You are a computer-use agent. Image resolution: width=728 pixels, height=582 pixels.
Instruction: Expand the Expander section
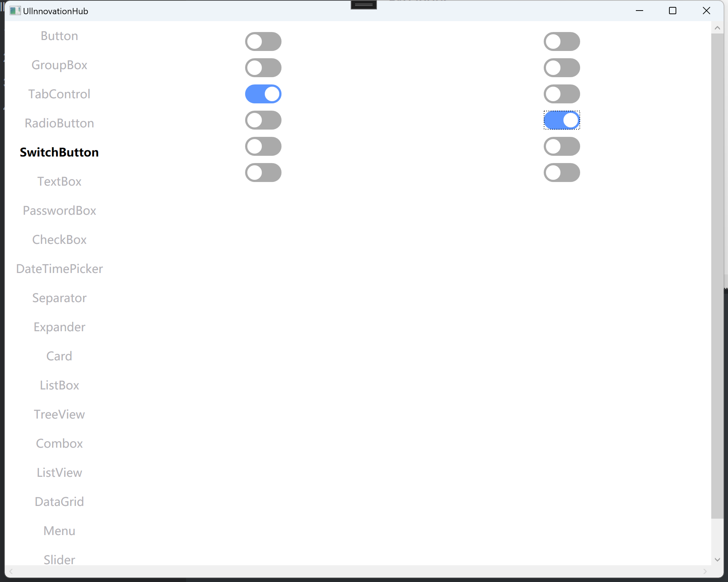coord(59,326)
